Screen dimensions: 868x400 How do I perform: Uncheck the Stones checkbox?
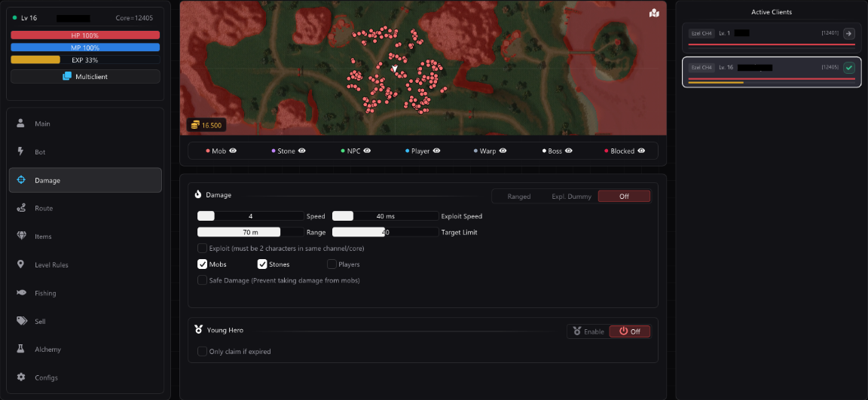pyautogui.click(x=262, y=264)
